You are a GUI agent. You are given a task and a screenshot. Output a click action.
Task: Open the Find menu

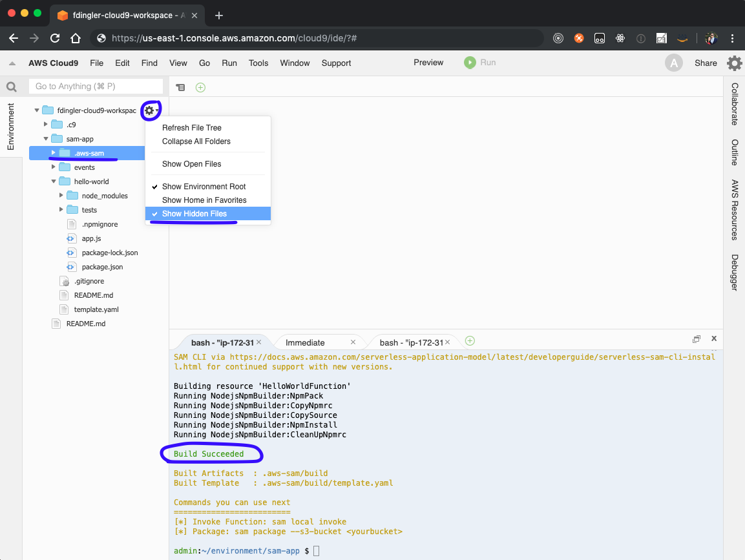149,63
